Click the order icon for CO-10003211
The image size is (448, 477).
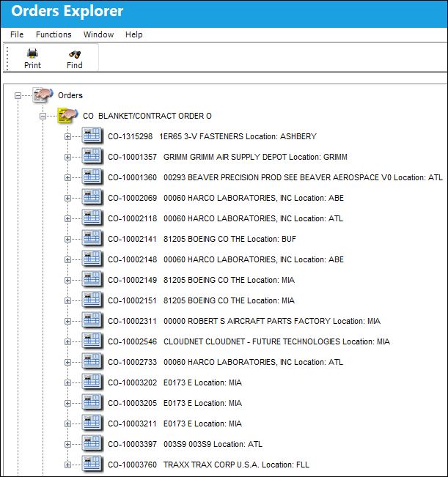point(92,424)
